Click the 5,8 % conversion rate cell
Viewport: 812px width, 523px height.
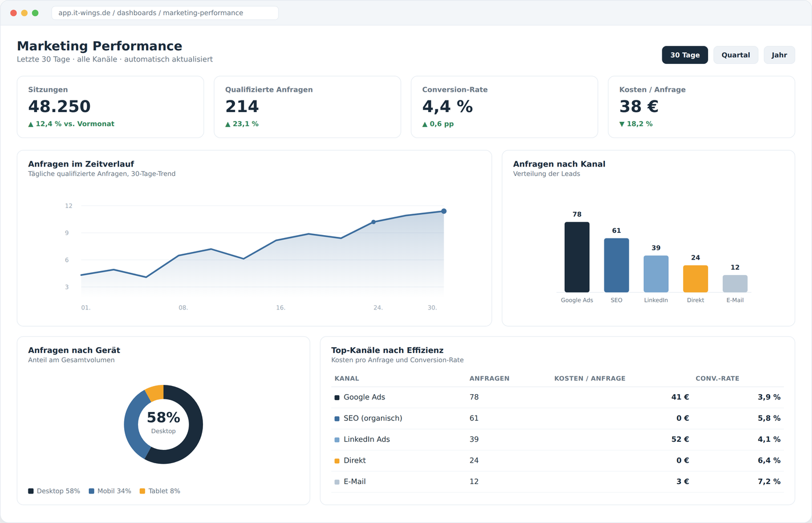click(769, 418)
